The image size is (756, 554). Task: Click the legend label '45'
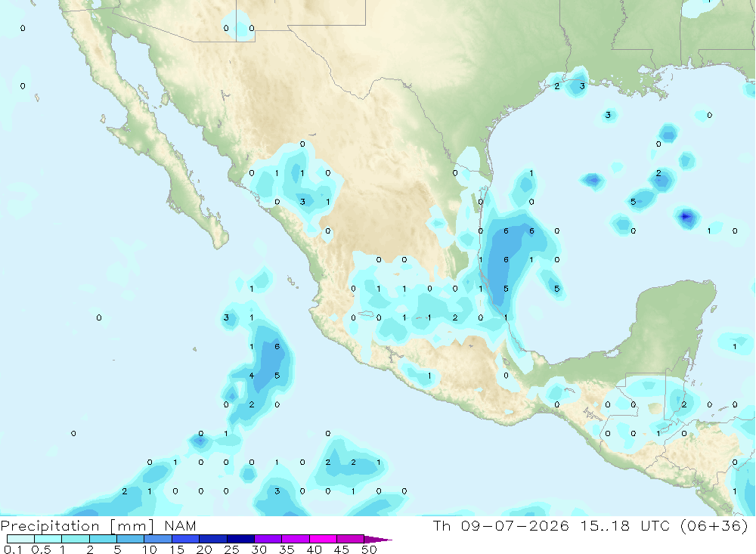point(342,549)
